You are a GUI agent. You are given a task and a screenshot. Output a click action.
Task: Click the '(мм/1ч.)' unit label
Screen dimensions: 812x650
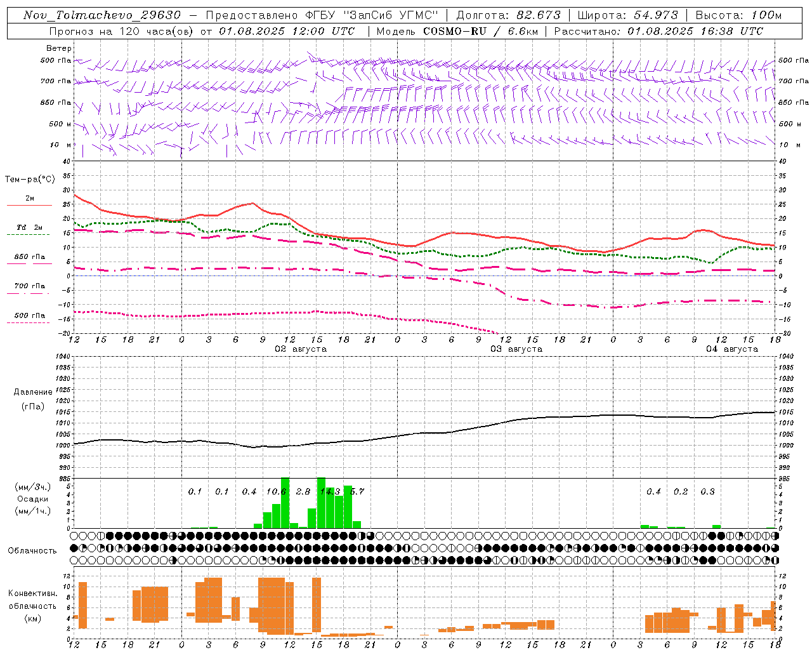click(32, 512)
